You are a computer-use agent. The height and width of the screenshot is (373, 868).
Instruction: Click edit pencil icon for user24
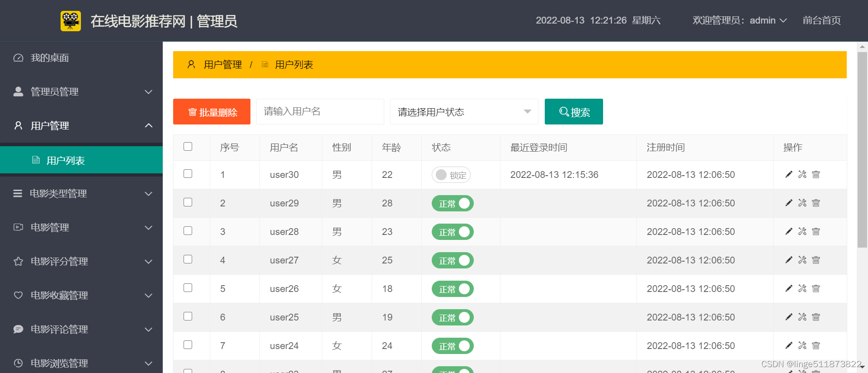click(x=789, y=345)
